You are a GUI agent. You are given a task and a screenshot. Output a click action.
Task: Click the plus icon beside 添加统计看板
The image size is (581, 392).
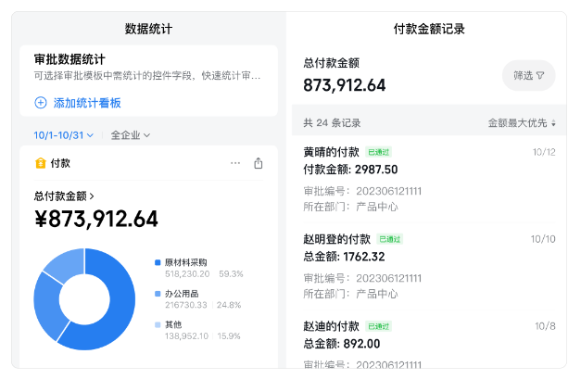click(x=40, y=103)
